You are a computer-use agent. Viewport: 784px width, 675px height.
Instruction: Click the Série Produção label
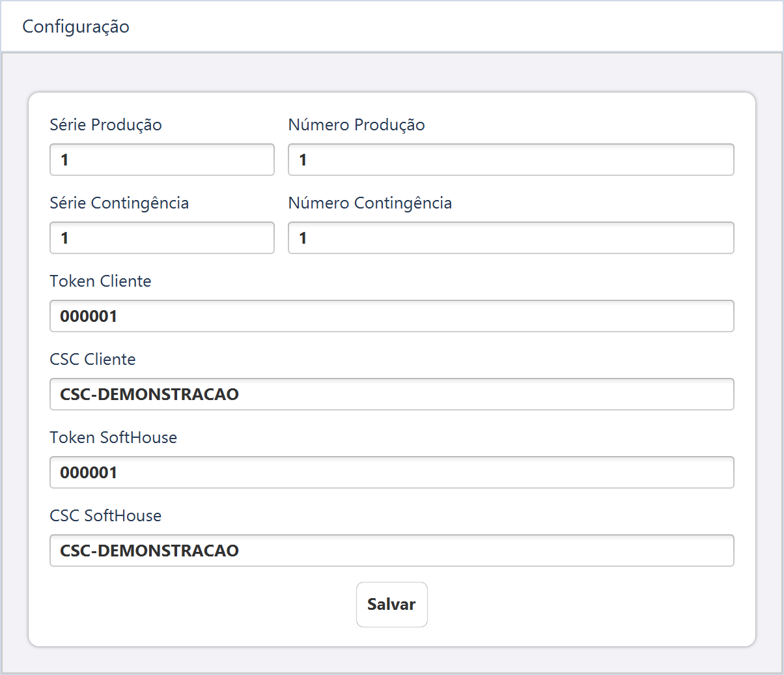tap(105, 124)
